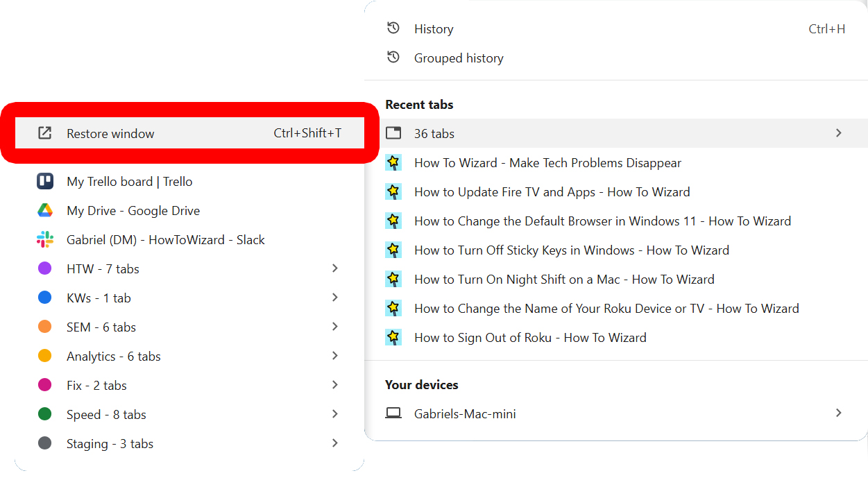Click the Google Drive icon
Viewport: 868px width, 480px height.
point(45,211)
